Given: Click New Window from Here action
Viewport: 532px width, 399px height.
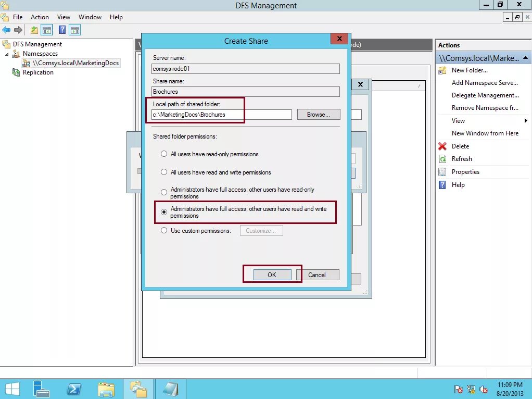Looking at the screenshot, I should tap(485, 133).
